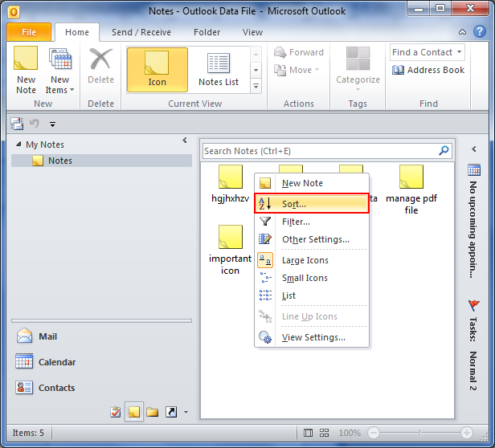Select List in context menu
Screen dimensions: 495x448
312,295
